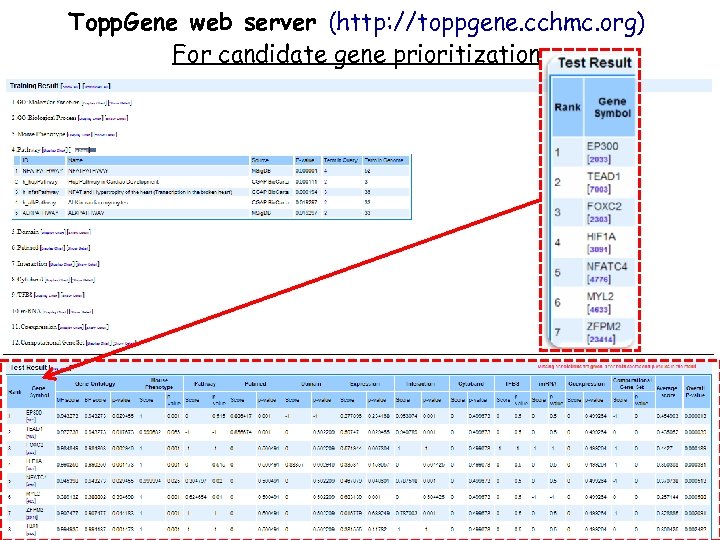Click 'Overall Pvalue' header in bottom table
Image resolution: width=720 pixels, height=540 pixels.
pos(695,391)
